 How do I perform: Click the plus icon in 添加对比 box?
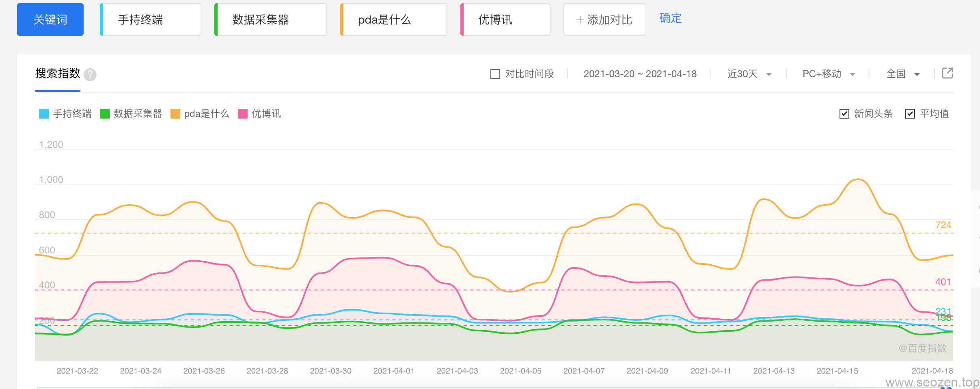point(579,19)
